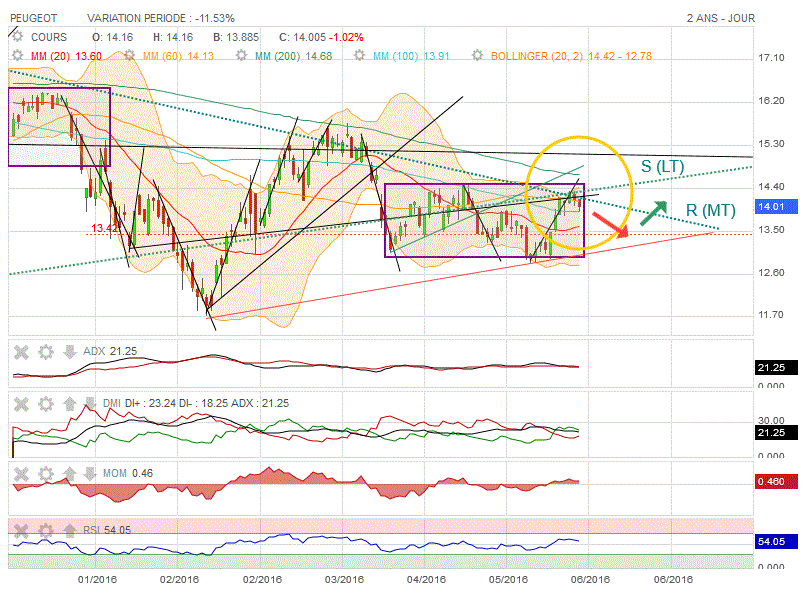Click the 05/2016 date axis label

point(508,579)
